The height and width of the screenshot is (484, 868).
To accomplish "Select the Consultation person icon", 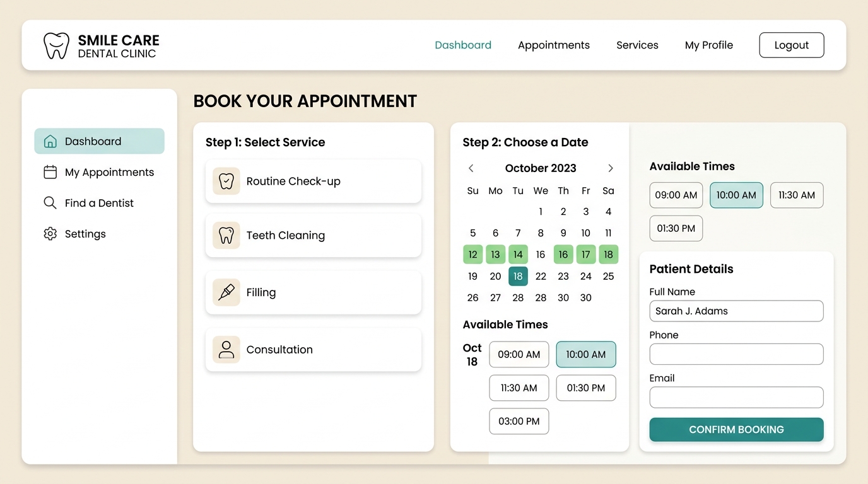I will click(x=226, y=349).
